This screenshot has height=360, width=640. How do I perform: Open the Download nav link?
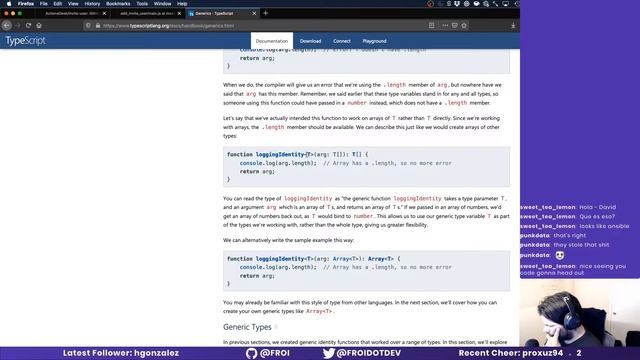310,41
